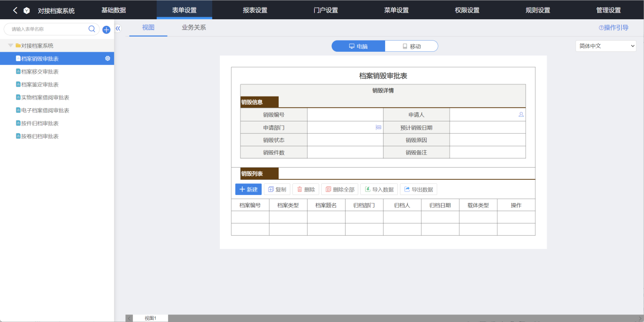Select the 视图1 sheet tab at bottom
The width and height of the screenshot is (644, 322).
pyautogui.click(x=150, y=318)
